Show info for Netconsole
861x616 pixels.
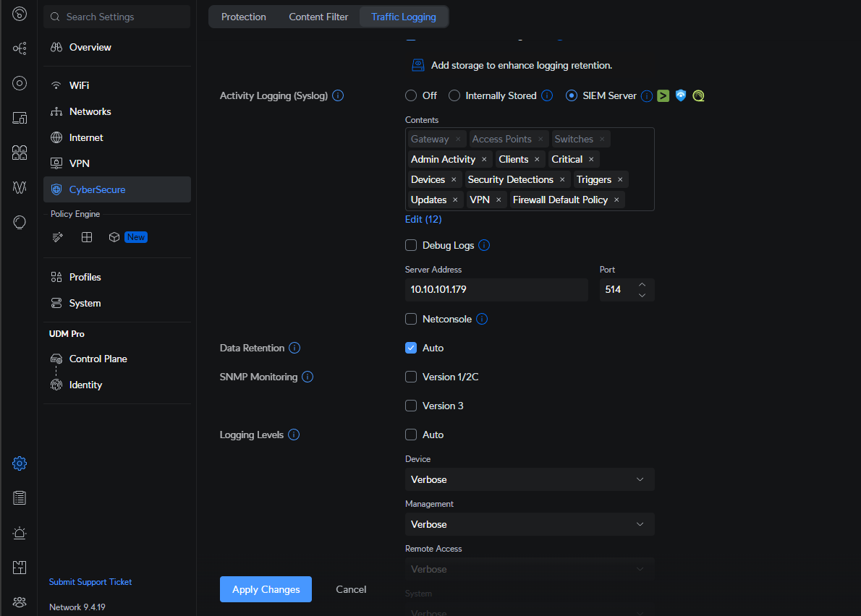pos(482,319)
